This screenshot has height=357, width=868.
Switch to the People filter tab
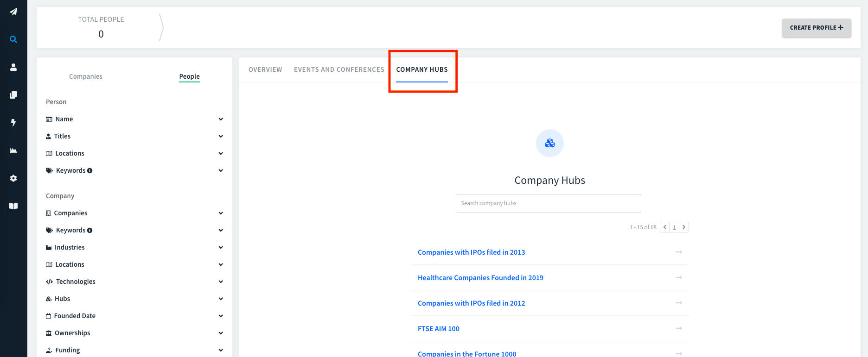click(x=189, y=76)
